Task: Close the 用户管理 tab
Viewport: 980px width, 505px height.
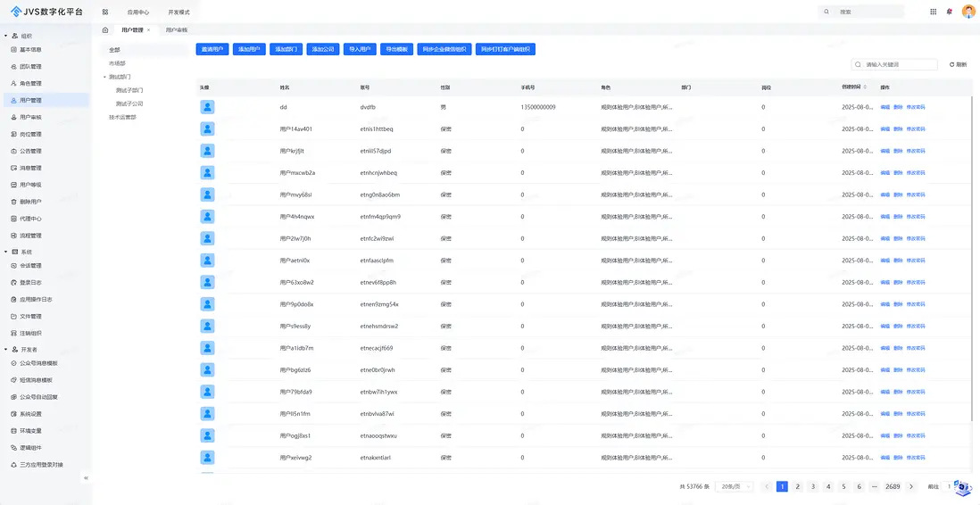Action: point(148,30)
